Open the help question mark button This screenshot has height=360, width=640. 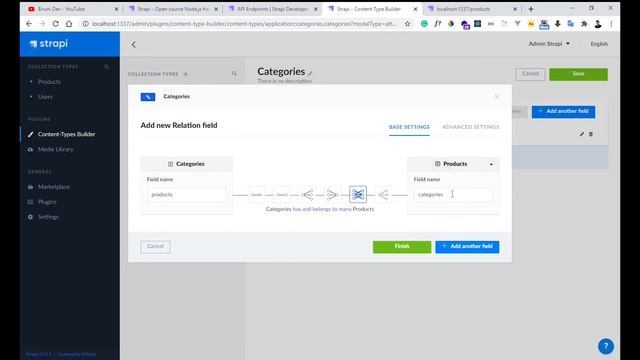606,346
